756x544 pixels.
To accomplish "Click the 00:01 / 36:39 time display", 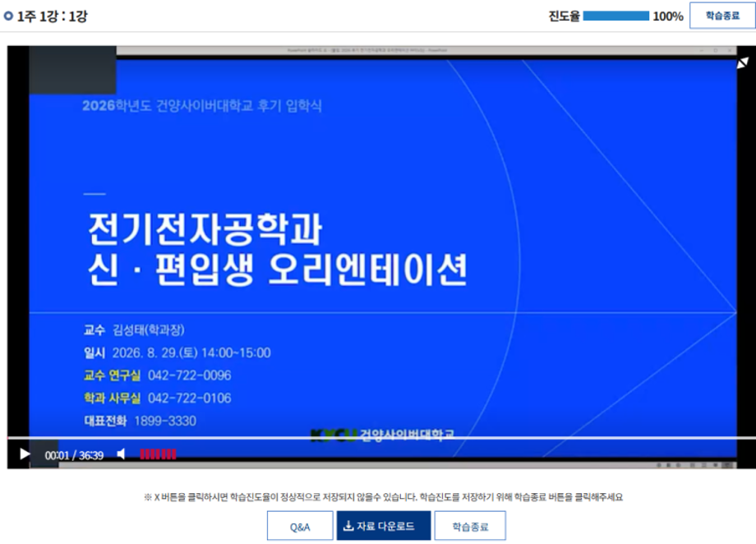I will point(74,455).
